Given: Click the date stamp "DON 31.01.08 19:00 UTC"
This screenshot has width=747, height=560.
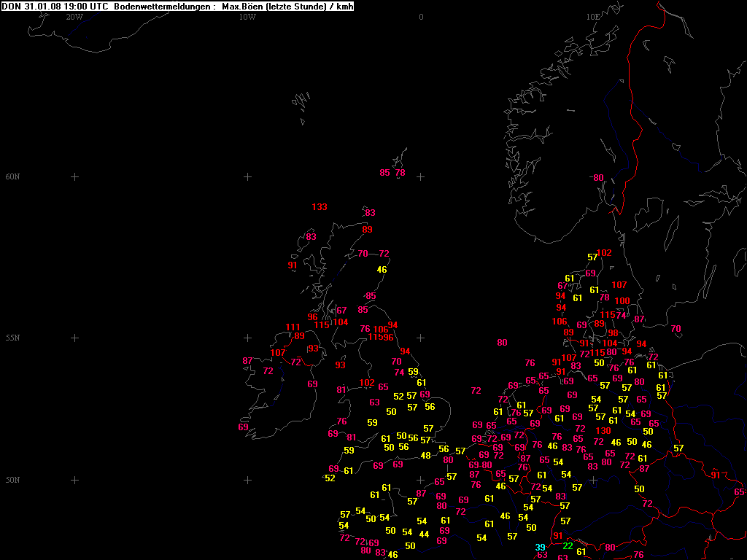Looking at the screenshot, I should click(x=55, y=6).
